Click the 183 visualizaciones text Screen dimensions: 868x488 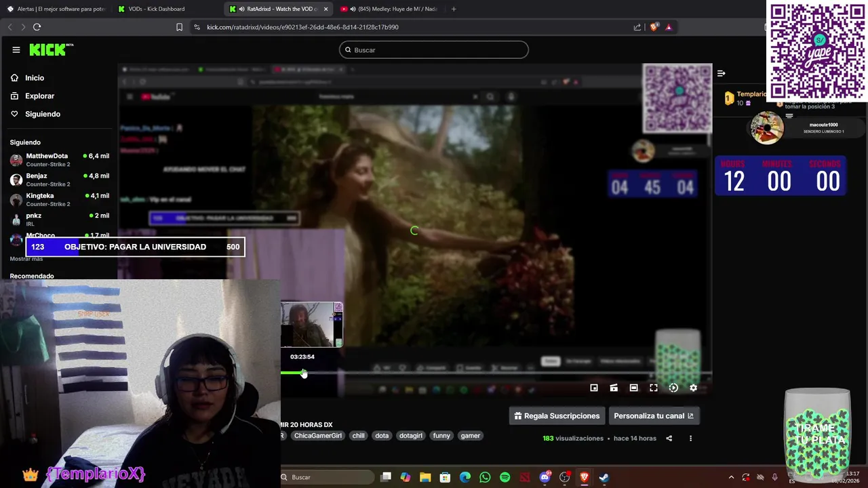pyautogui.click(x=573, y=439)
